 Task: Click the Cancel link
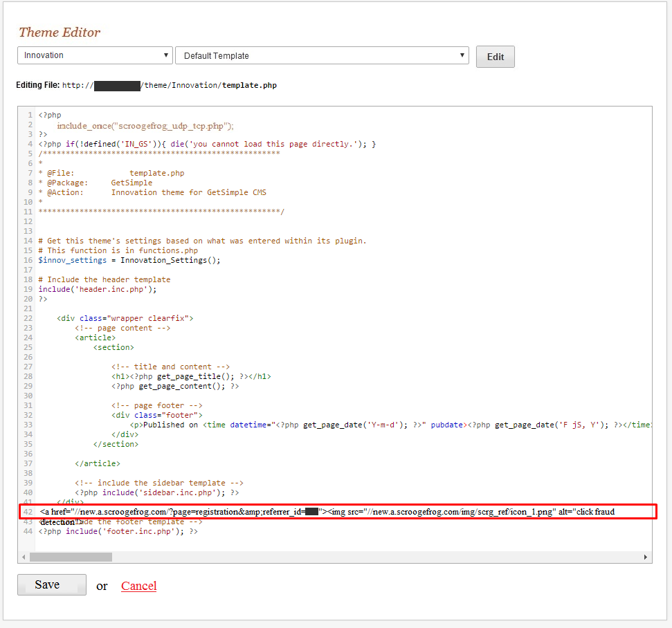tap(138, 586)
